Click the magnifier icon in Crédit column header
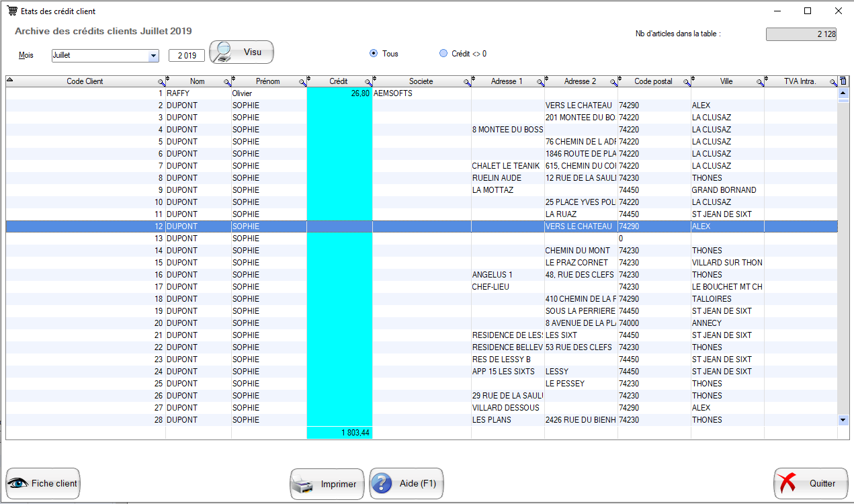The image size is (854, 504). pos(368,82)
